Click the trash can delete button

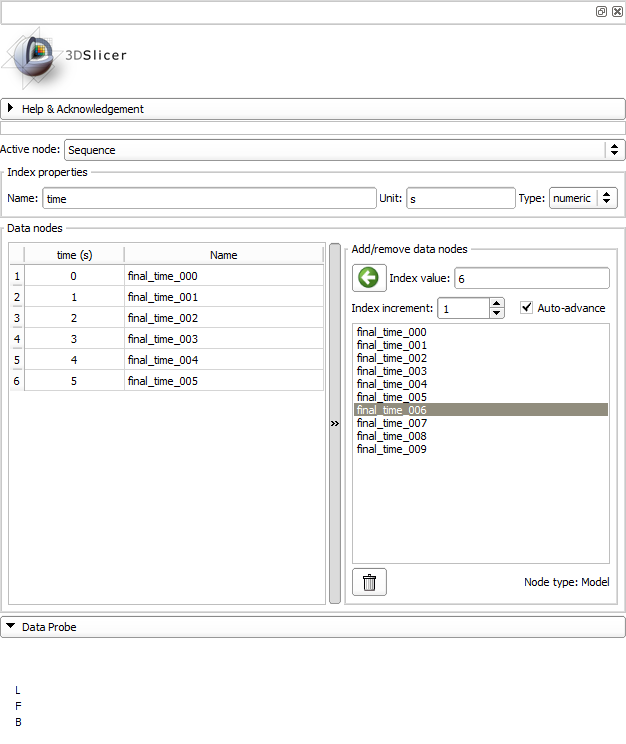tap(369, 582)
